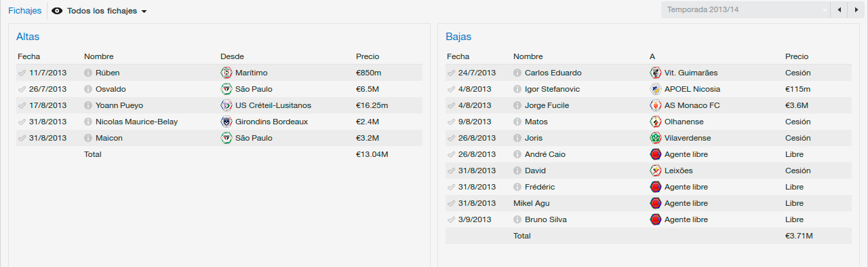Click the completed checkmark beside 11/7/2013

pos(22,73)
